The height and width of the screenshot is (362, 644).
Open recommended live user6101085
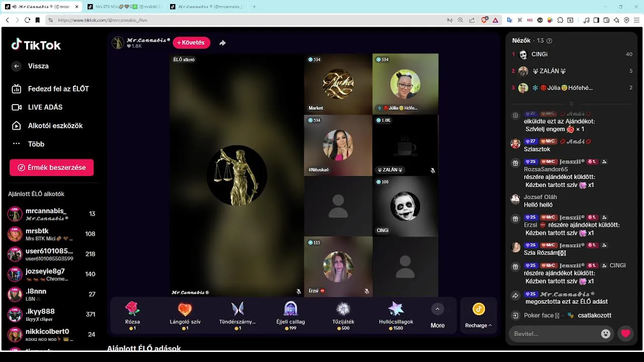pos(51,254)
